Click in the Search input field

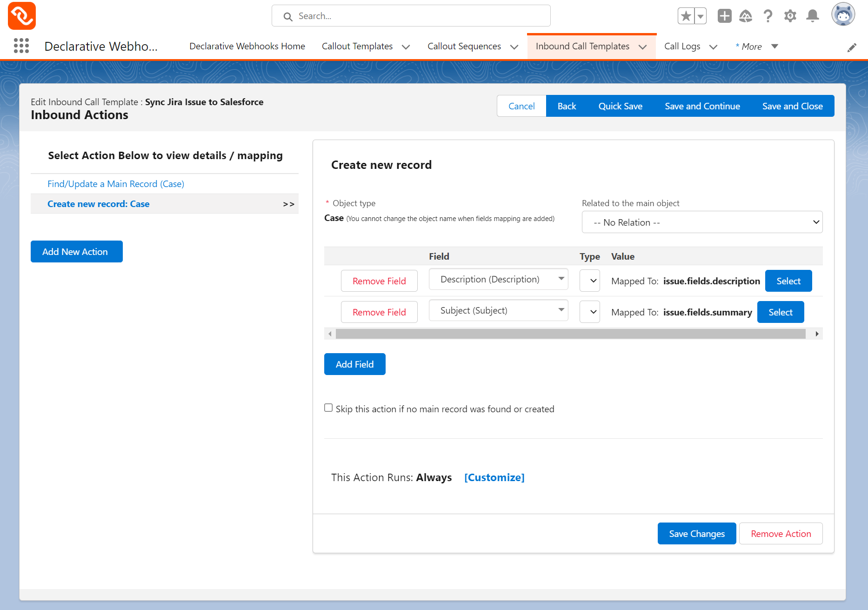coord(419,16)
